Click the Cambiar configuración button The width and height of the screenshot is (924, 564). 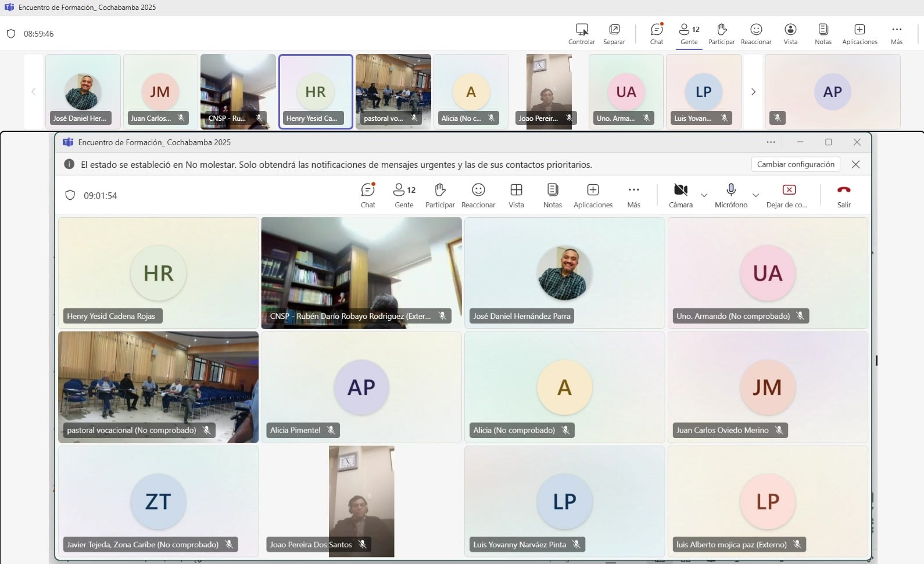[x=795, y=164]
